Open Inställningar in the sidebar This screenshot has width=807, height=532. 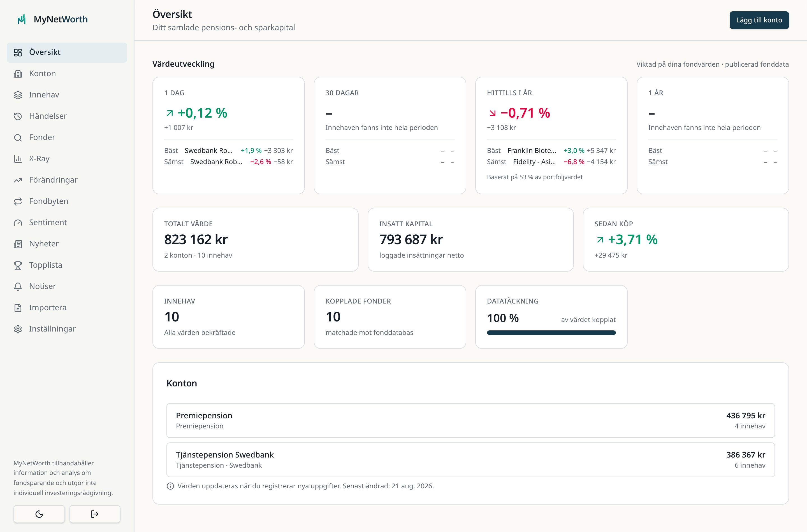coord(67,329)
